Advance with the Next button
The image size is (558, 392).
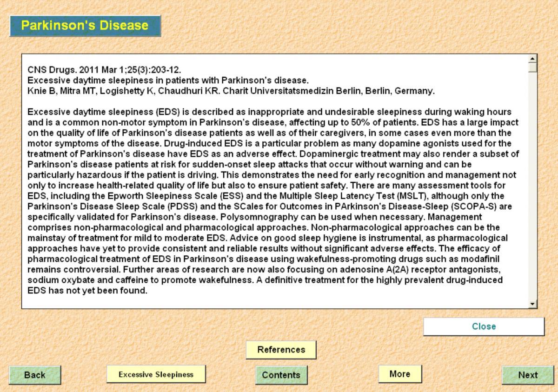pos(528,375)
